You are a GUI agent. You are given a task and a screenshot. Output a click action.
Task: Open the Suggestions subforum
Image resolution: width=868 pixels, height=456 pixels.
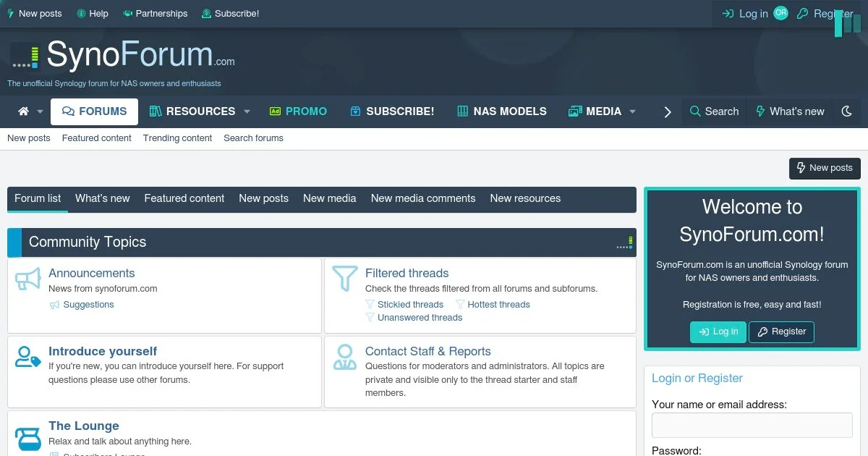coord(88,305)
